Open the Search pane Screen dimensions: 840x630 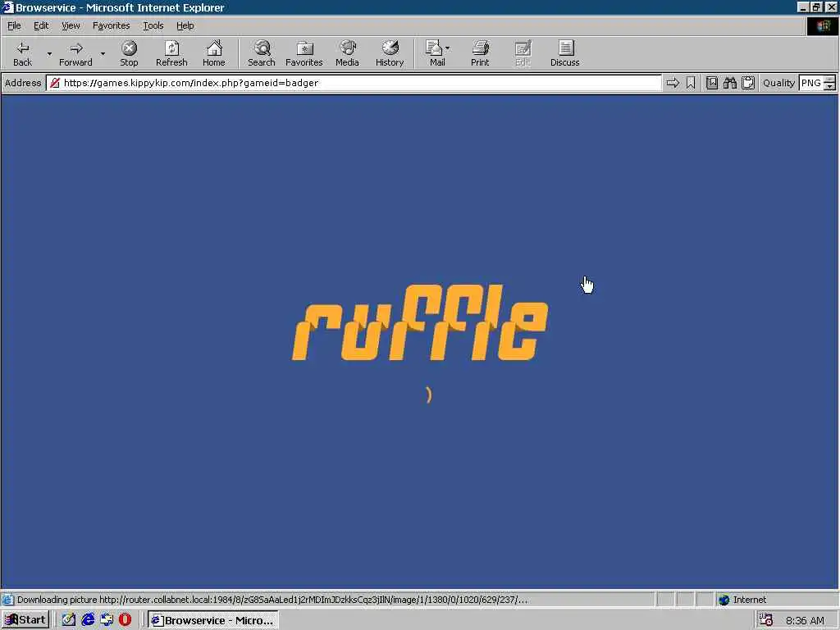coord(262,53)
